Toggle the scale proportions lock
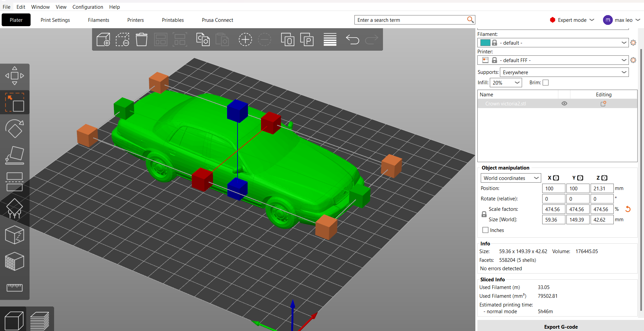The height and width of the screenshot is (331, 644). click(x=484, y=214)
